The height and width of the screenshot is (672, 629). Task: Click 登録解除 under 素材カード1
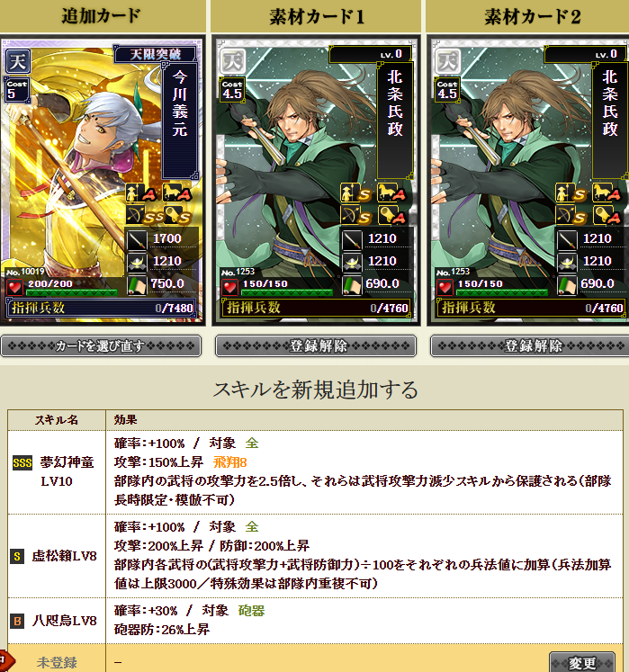316,345
